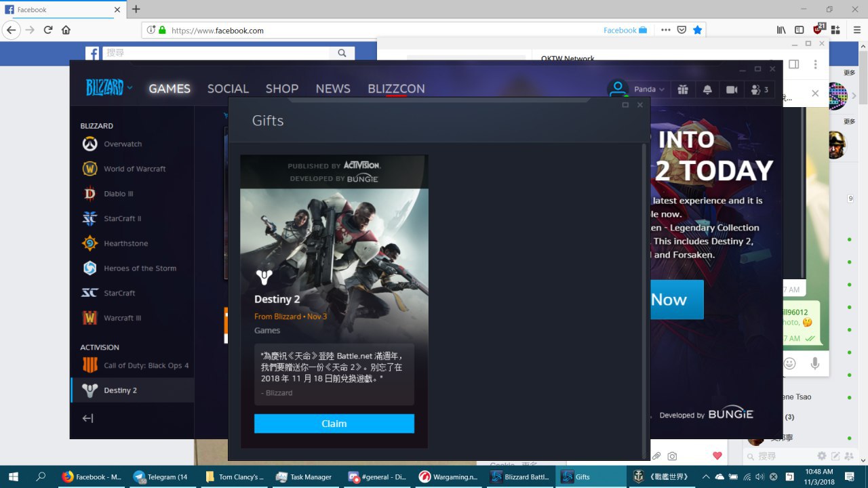Open a new Firefox tab

tap(136, 9)
